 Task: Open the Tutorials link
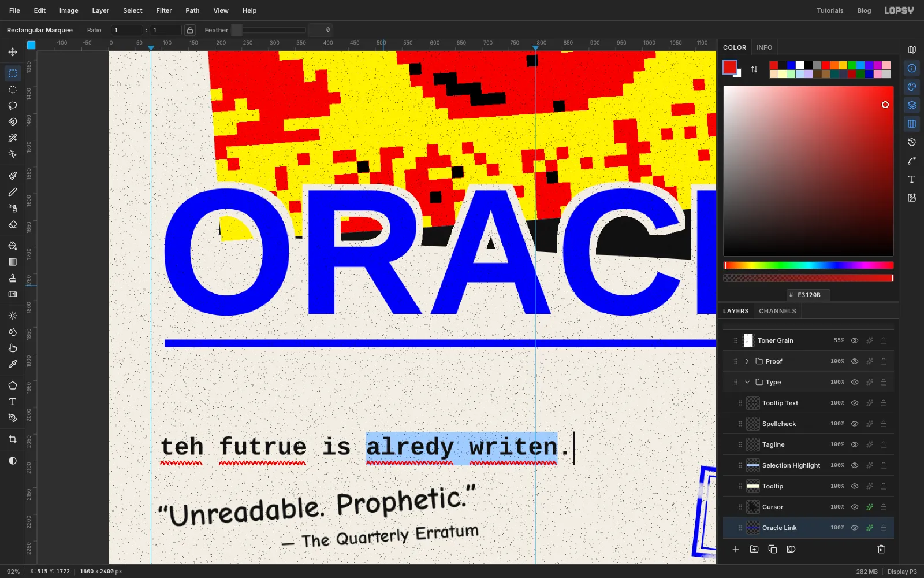tap(830, 10)
